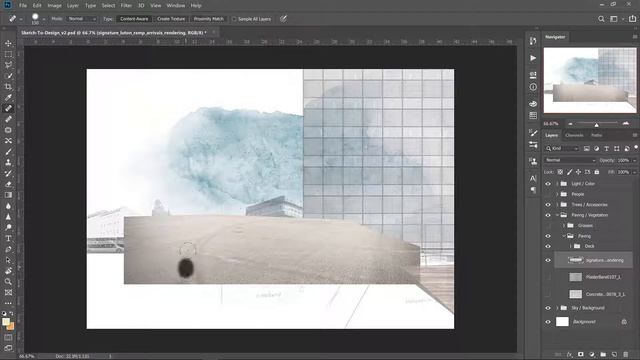Filter layers by type layers icon

607,149
